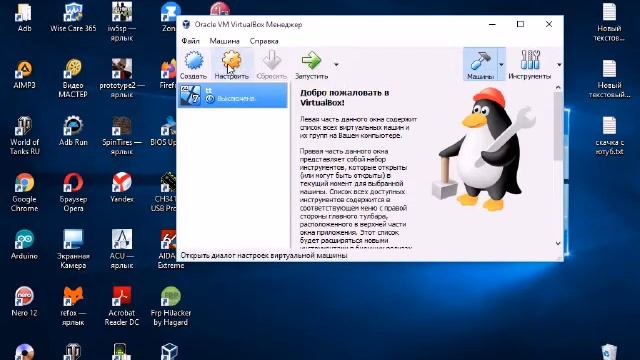Select the Arduino desktop icon
Viewport: 640px width, 360px height.
tap(24, 246)
